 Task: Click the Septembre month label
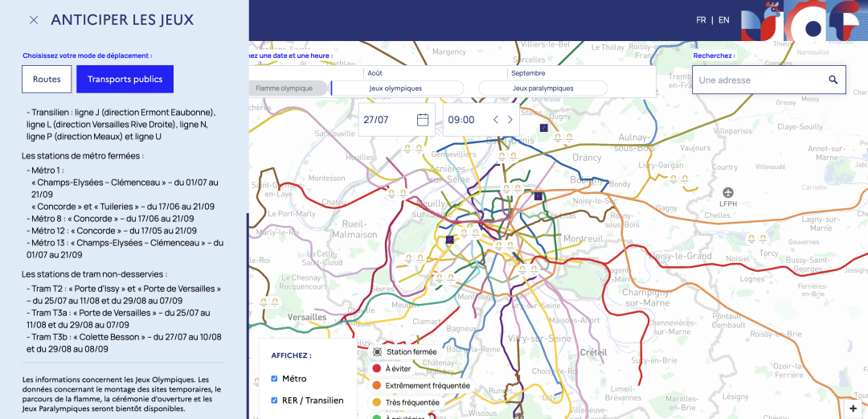[528, 73]
